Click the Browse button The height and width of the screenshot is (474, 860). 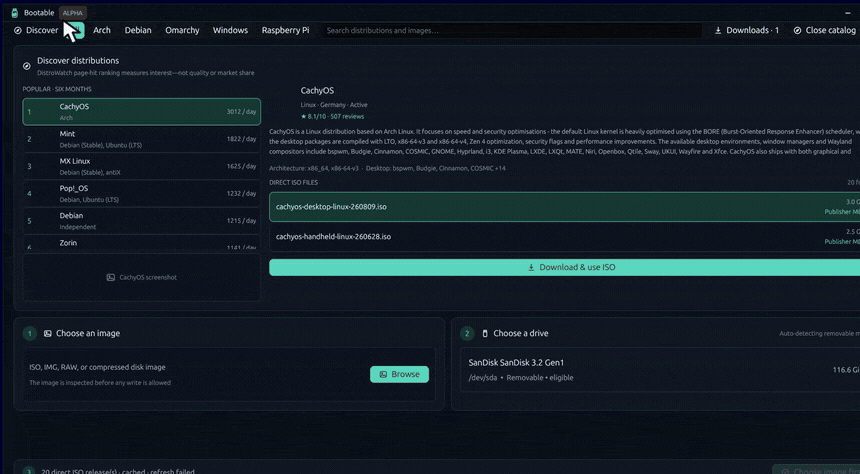[x=399, y=374]
